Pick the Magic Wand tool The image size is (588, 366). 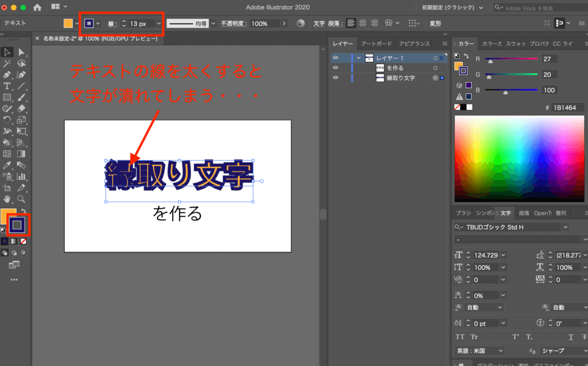pos(7,64)
